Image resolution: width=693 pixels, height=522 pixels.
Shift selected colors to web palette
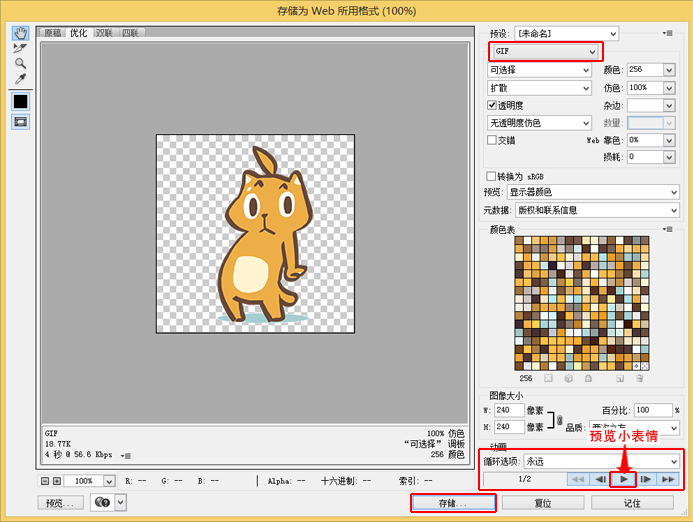pyautogui.click(x=569, y=378)
